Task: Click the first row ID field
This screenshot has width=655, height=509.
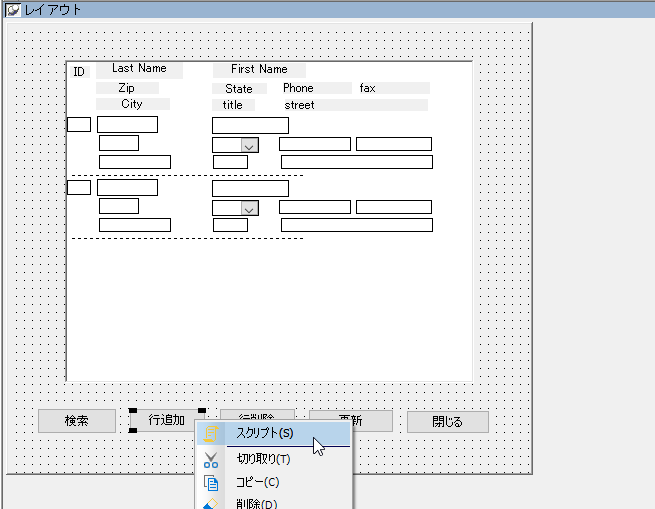Action: pos(79,124)
